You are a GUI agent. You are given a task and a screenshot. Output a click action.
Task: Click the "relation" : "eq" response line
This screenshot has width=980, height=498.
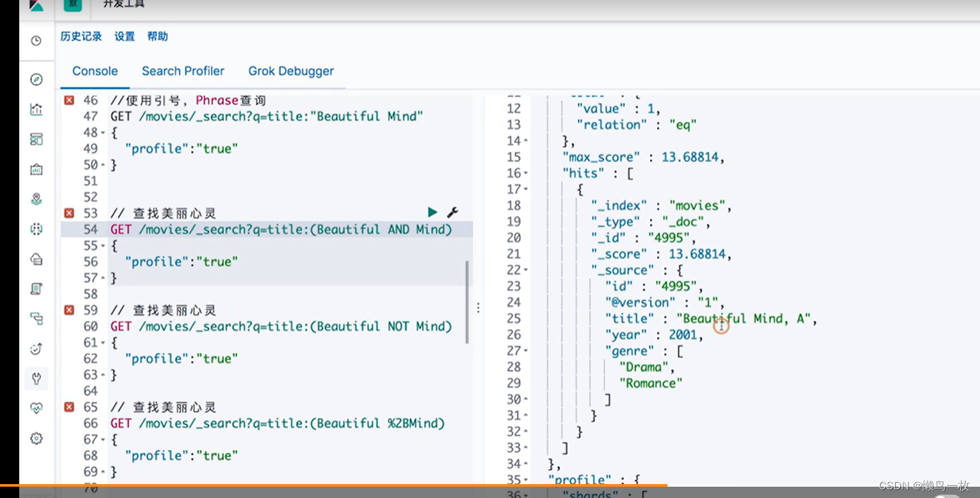(x=636, y=125)
